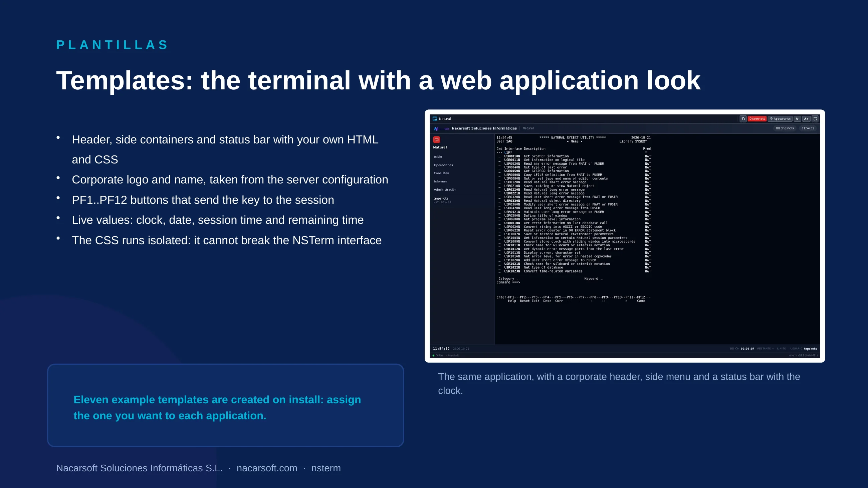Image resolution: width=868 pixels, height=488 pixels.
Task: Click the Category field in terminal
Action: coord(509,279)
